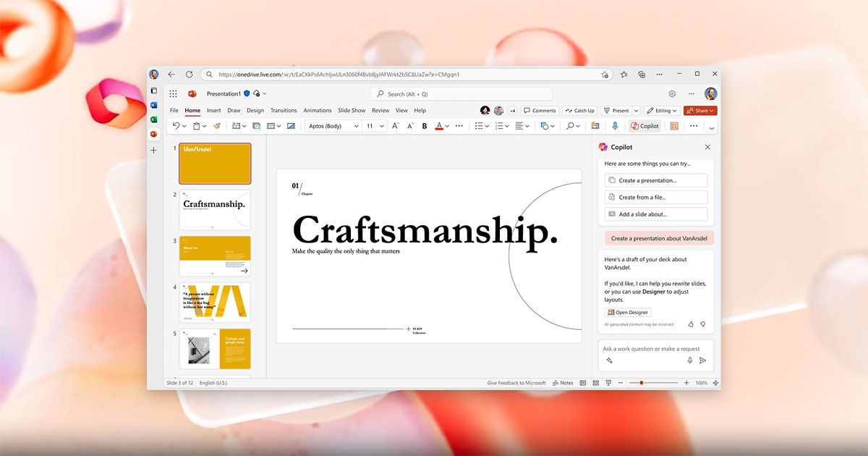The width and height of the screenshot is (868, 456).
Task: Switch to the Insert tab
Action: coord(213,111)
